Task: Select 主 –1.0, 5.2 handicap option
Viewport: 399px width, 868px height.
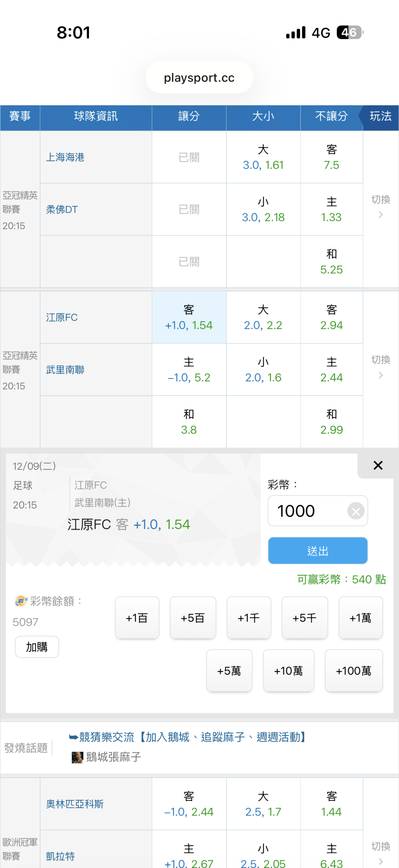Action: click(x=189, y=370)
